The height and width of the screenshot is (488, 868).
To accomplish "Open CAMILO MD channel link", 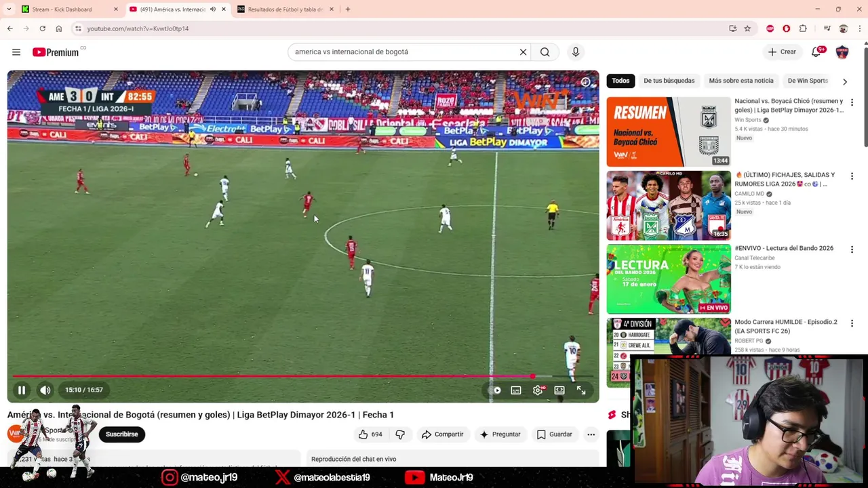I will pyautogui.click(x=750, y=194).
